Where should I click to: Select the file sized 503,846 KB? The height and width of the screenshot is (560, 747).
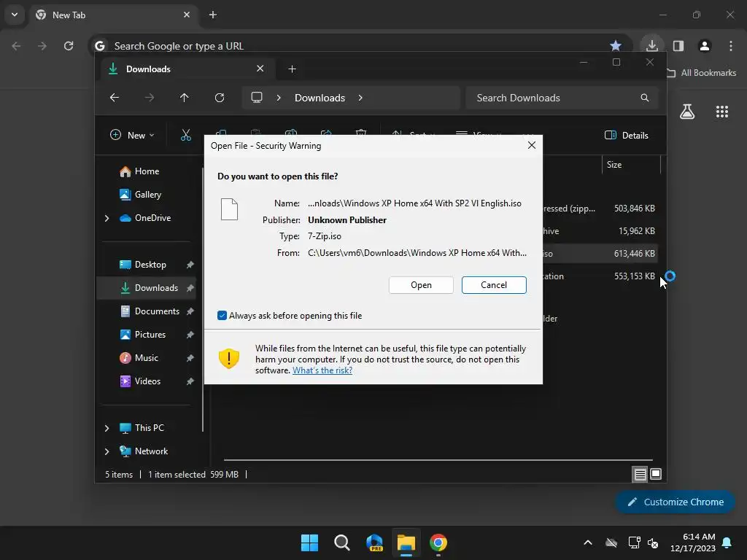pyautogui.click(x=634, y=208)
